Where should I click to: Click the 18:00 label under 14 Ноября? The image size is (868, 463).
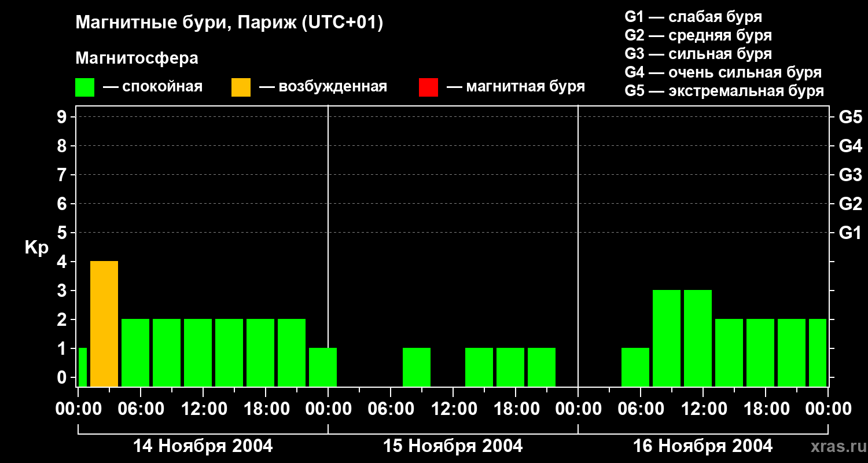[266, 409]
